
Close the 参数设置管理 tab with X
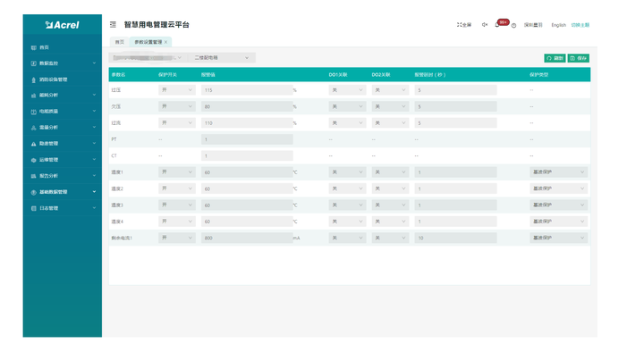[166, 42]
